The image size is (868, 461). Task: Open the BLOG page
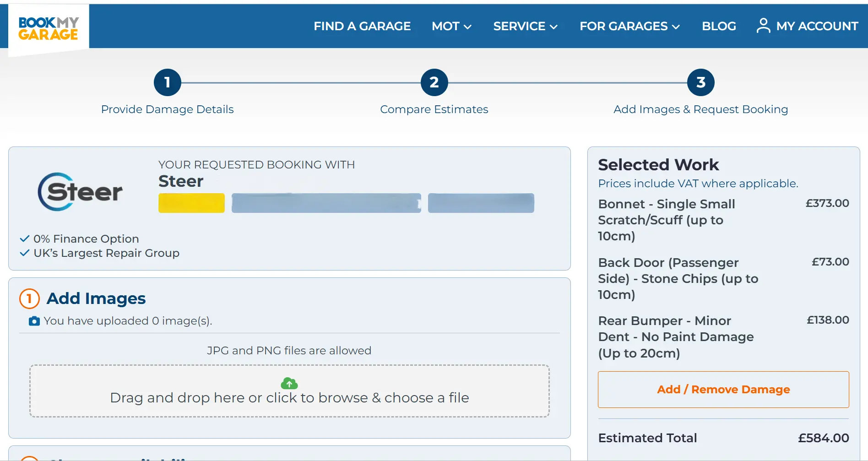719,26
